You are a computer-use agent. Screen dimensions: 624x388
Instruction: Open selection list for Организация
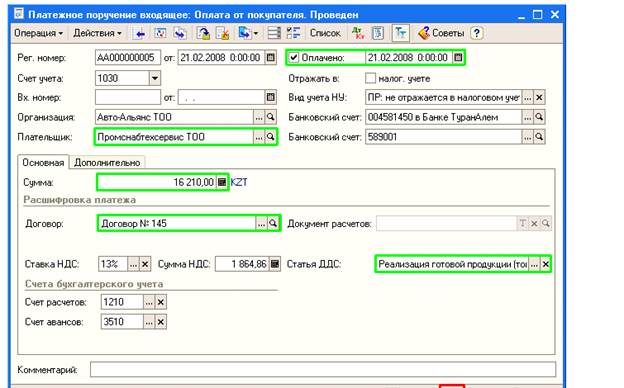click(x=259, y=117)
